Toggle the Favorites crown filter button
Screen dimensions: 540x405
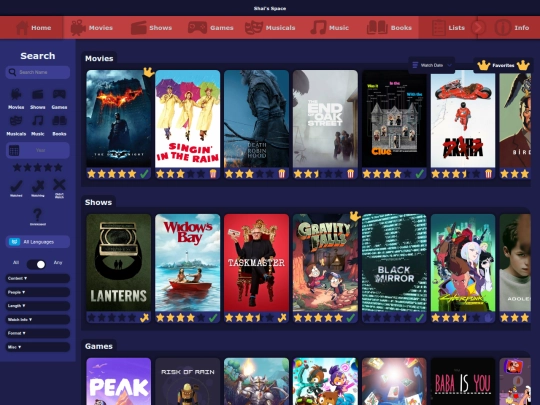pos(503,65)
